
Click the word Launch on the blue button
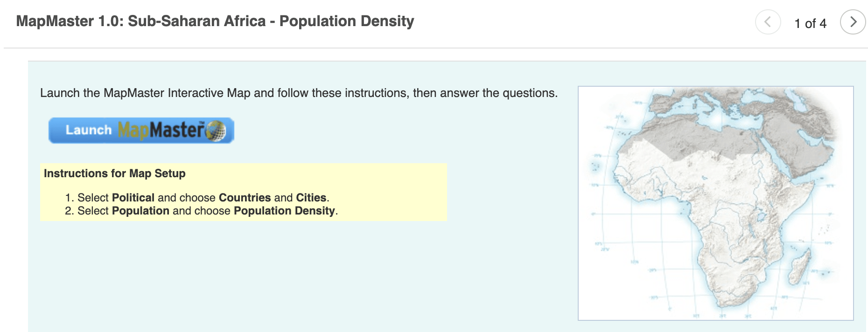coord(89,130)
